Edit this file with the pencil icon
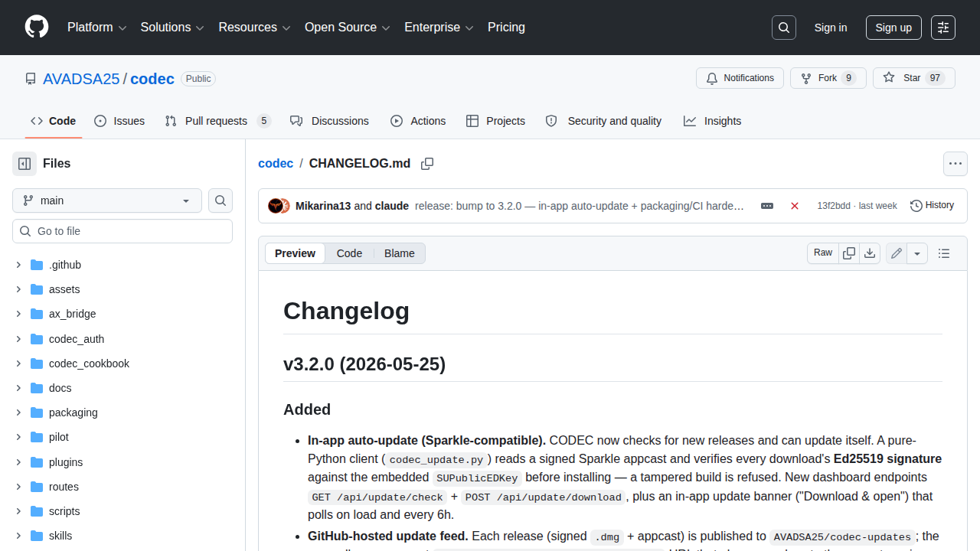The width and height of the screenshot is (980, 551). (x=897, y=253)
